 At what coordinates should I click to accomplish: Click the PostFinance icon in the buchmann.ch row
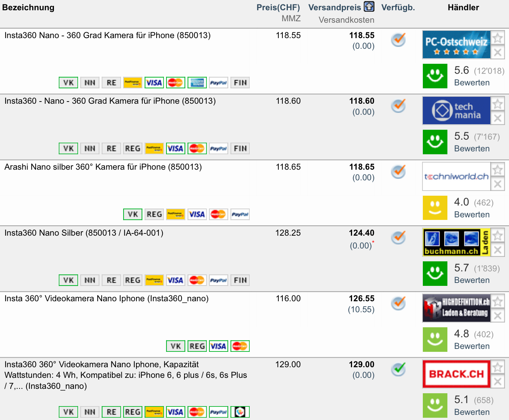tap(154, 280)
